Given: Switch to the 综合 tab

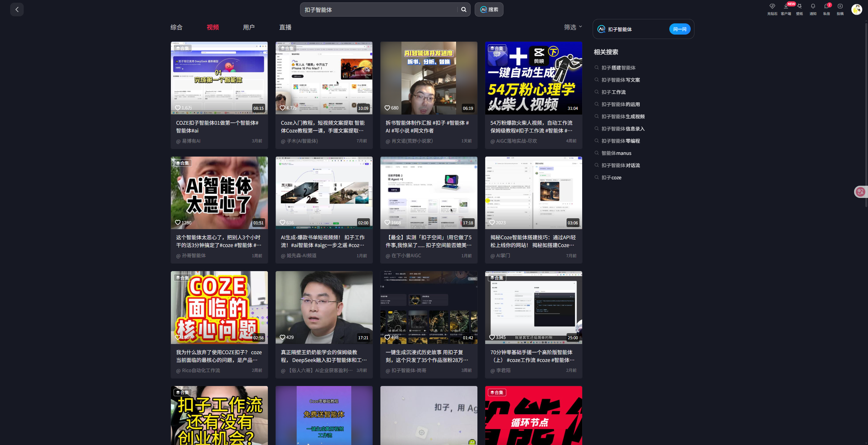Looking at the screenshot, I should (x=176, y=27).
